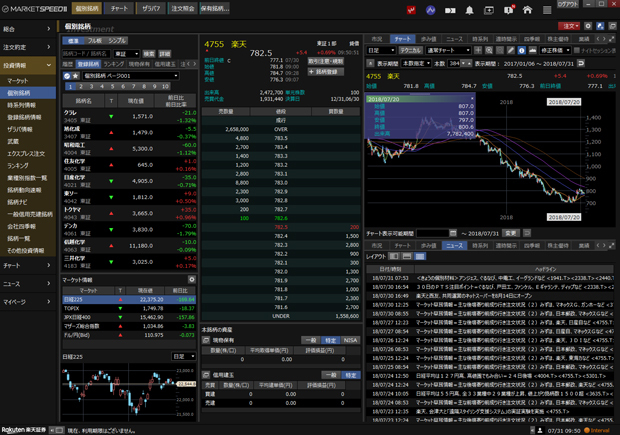Collapse the 投資情報 sidebar section
The width and height of the screenshot is (620, 435).
(x=28, y=65)
